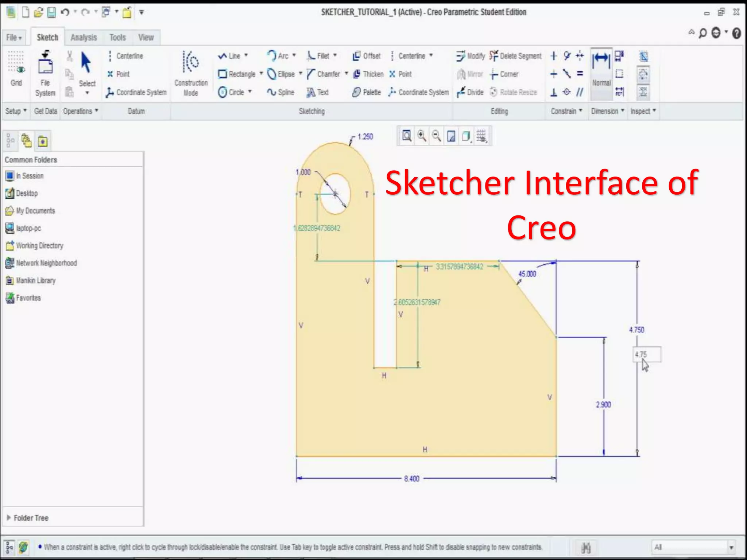Viewport: 747px width, 560px height.
Task: Select the Thicken tool
Action: [368, 74]
